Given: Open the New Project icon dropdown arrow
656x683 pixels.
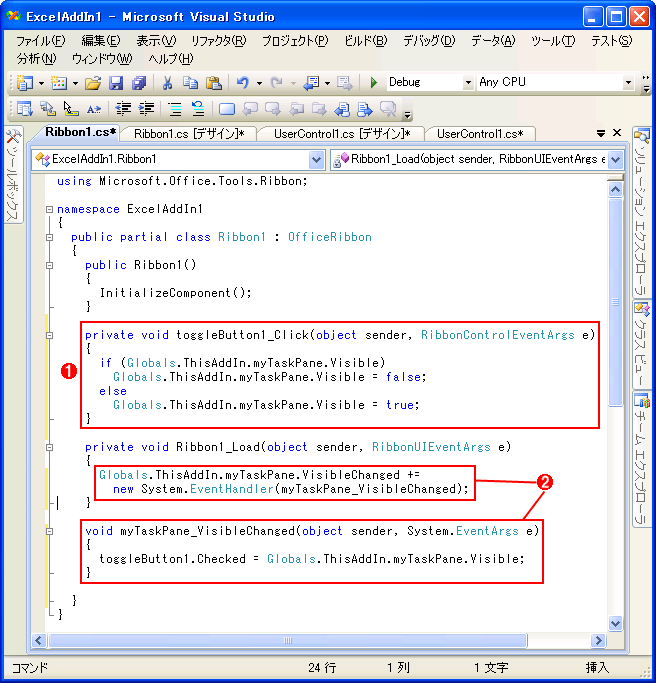Looking at the screenshot, I should tap(41, 83).
